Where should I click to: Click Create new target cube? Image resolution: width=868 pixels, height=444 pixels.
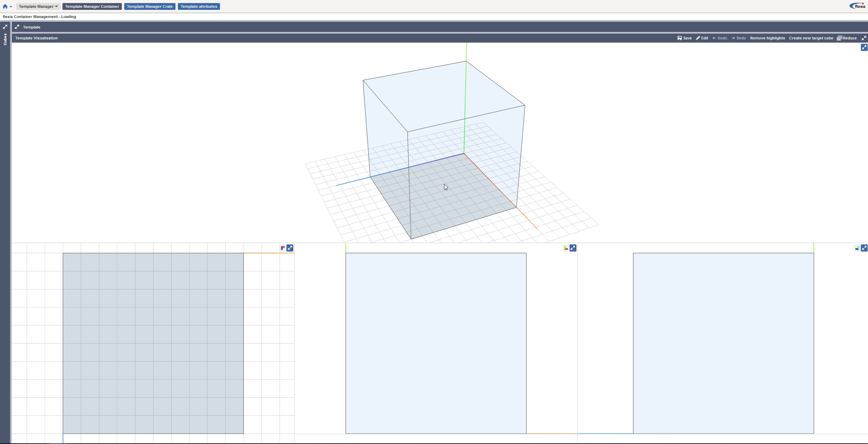811,38
